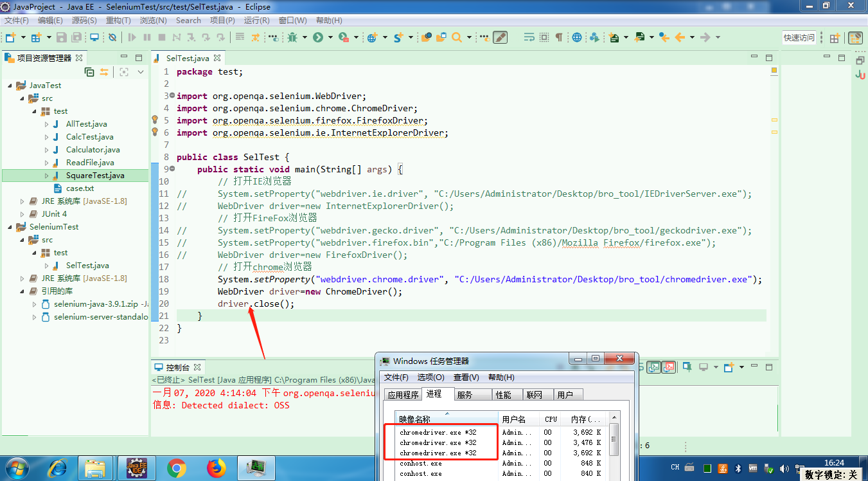
Task: Click the Debug bug icon
Action: pos(292,37)
